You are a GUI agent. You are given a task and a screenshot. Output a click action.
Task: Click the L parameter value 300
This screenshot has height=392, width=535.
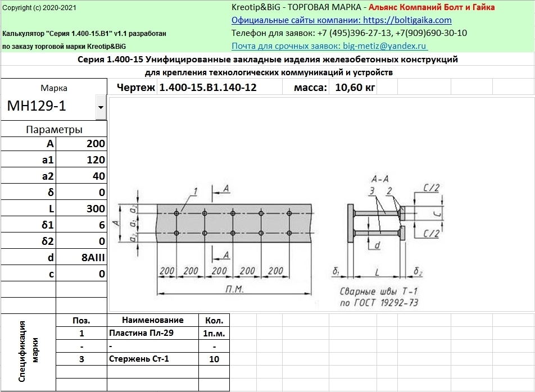point(81,208)
